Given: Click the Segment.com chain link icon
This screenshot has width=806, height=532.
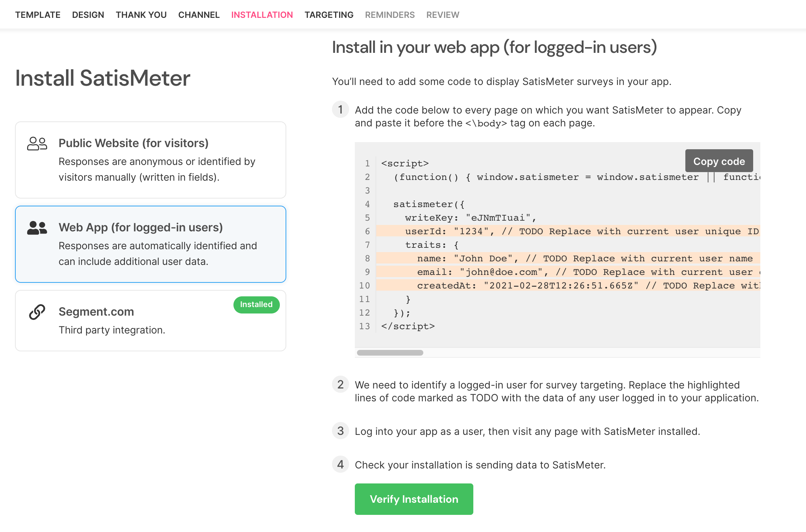Looking at the screenshot, I should point(37,312).
